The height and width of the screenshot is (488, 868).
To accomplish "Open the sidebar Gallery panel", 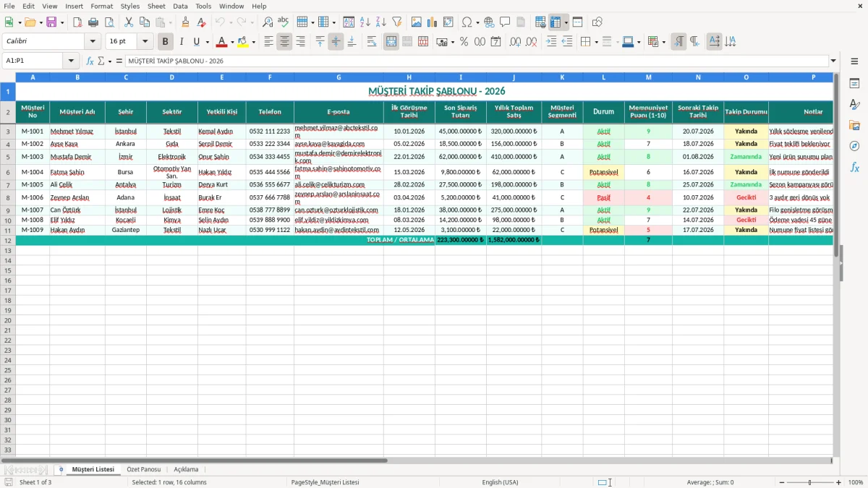I will (x=854, y=125).
